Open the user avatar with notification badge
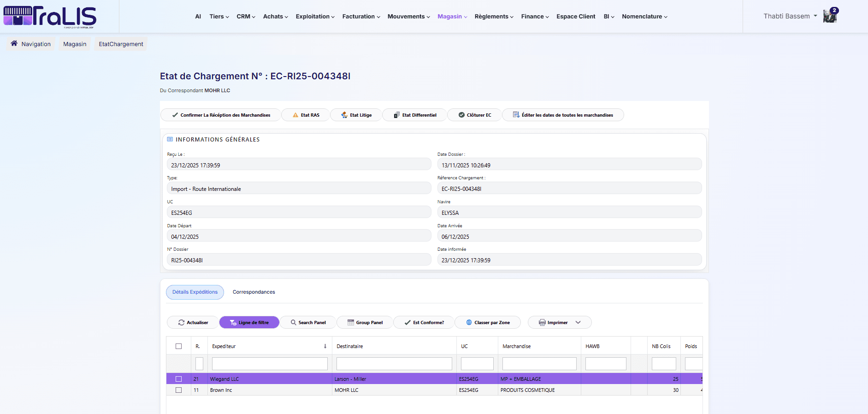This screenshot has width=868, height=414. (x=830, y=16)
